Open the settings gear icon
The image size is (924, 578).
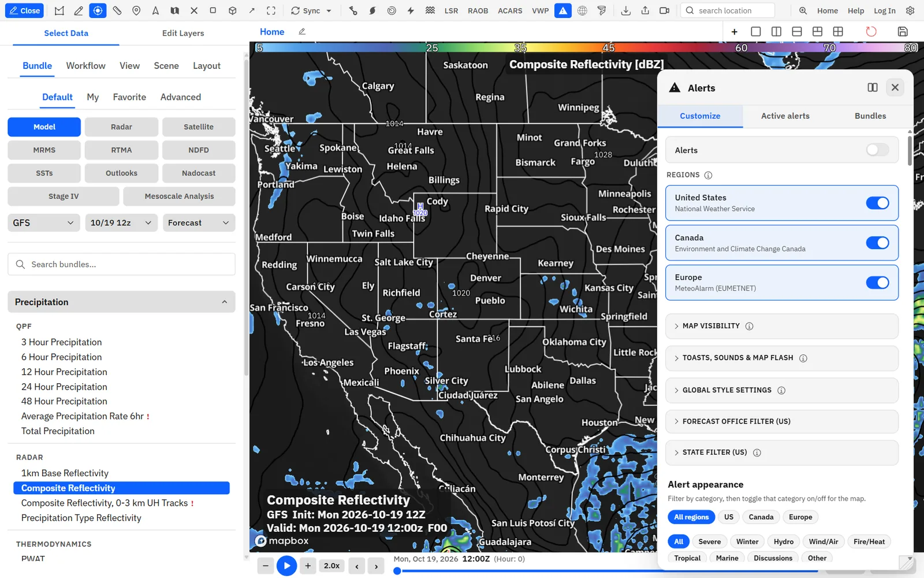pos(910,10)
